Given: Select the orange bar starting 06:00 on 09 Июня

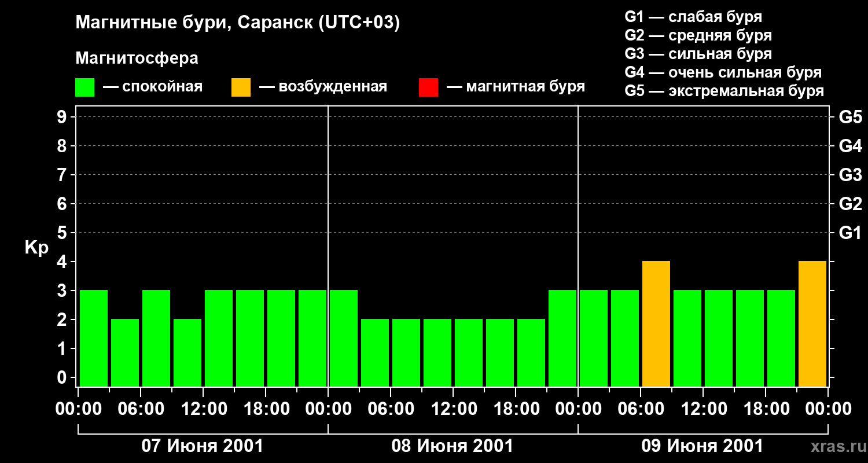Looking at the screenshot, I should click(x=656, y=324).
